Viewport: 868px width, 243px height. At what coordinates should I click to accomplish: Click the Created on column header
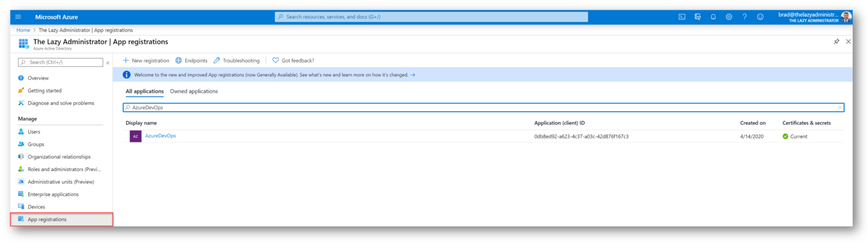tap(753, 123)
